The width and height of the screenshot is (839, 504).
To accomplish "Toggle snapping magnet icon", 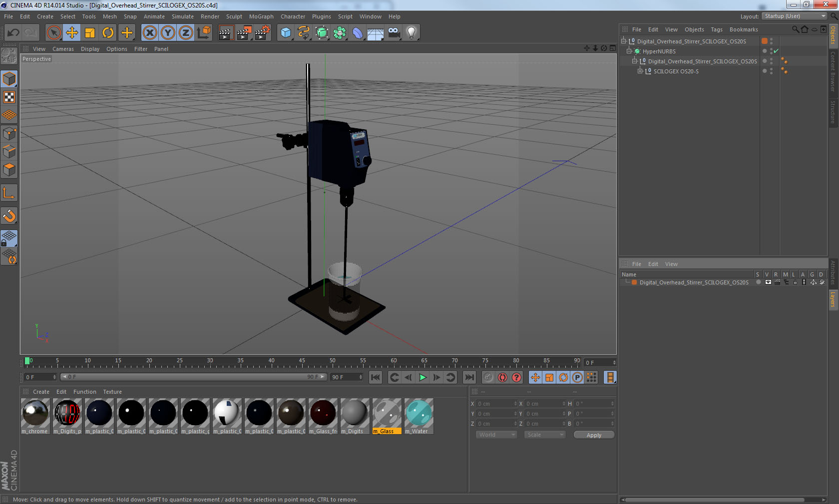I will (9, 216).
